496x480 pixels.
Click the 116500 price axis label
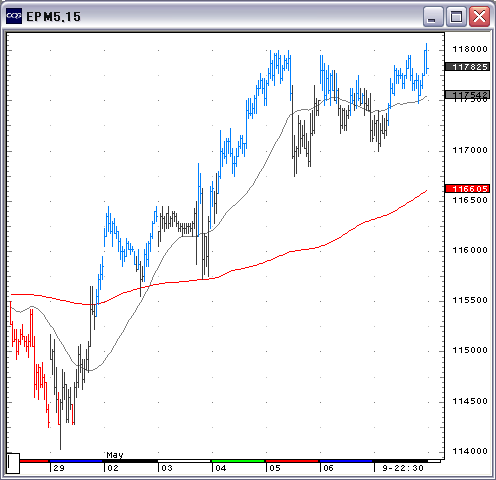[x=470, y=200]
